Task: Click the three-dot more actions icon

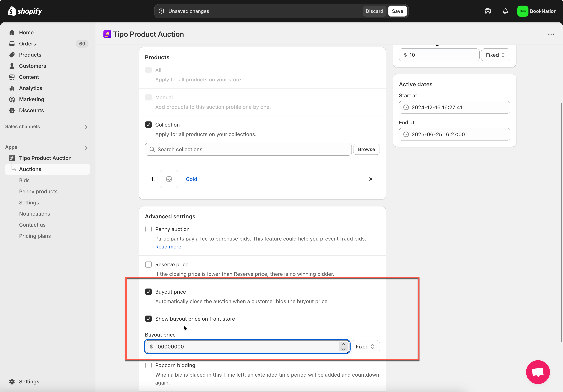Action: coord(551,34)
